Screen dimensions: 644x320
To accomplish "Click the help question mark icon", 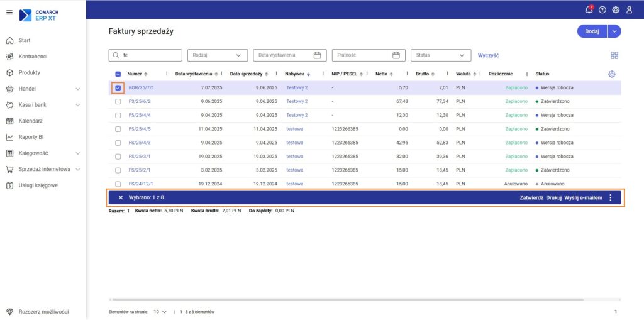I will 602,9.
